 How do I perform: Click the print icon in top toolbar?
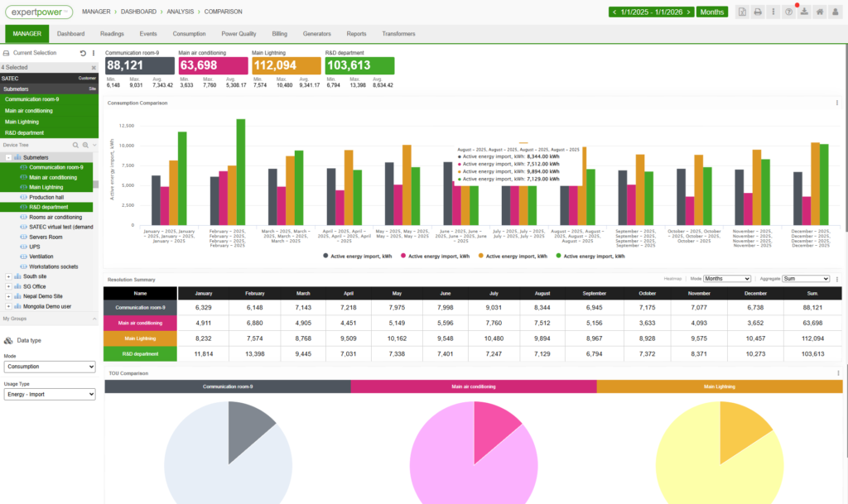[758, 12]
